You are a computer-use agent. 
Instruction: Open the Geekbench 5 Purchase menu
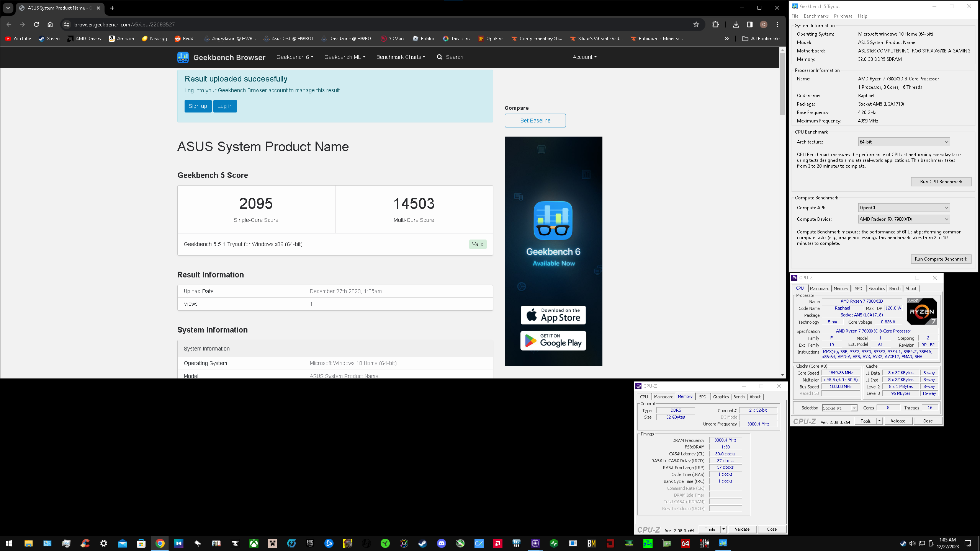[843, 16]
